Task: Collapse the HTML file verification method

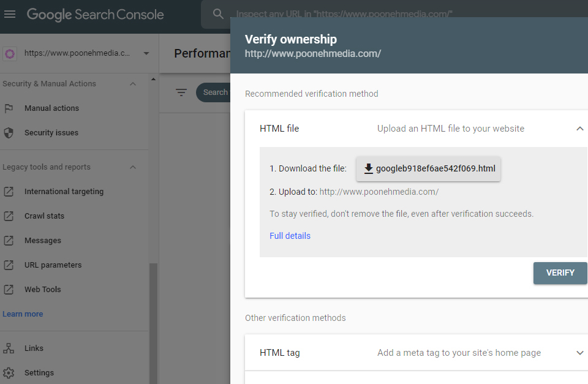Action: 580,129
